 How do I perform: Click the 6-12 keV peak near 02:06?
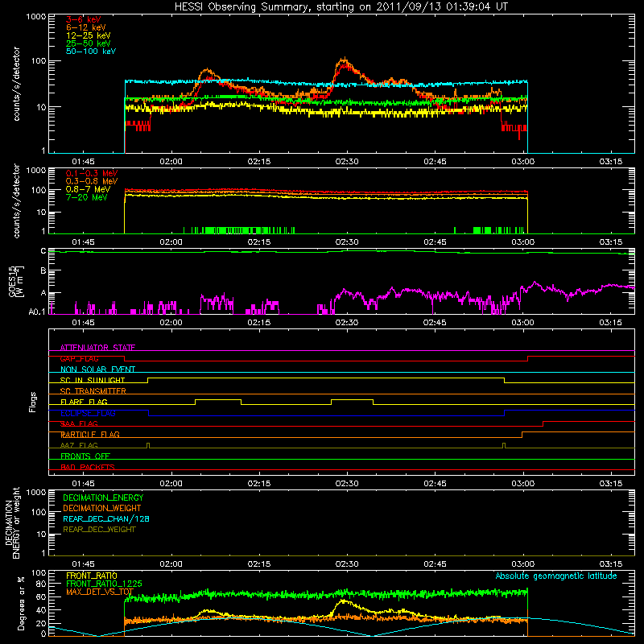[x=208, y=72]
